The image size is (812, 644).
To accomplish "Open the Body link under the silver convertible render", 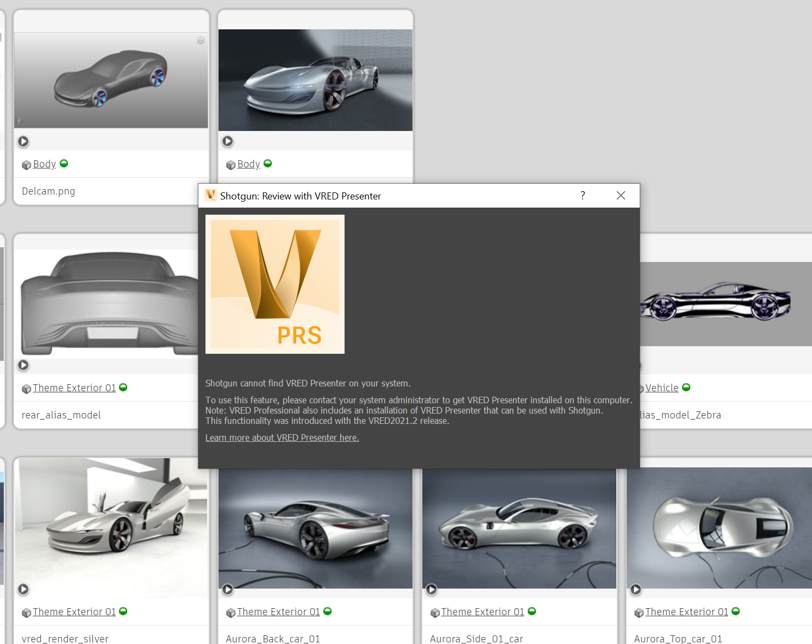I will coord(249,164).
